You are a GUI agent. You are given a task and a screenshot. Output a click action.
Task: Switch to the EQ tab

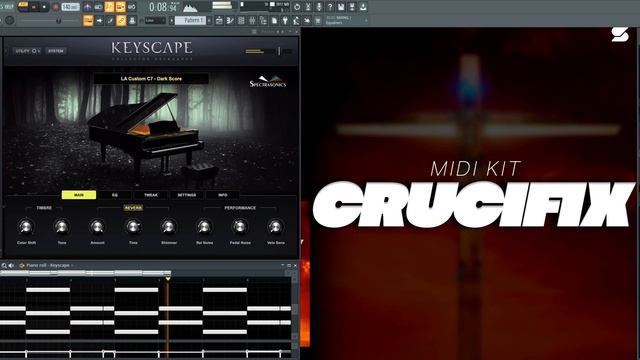115,195
